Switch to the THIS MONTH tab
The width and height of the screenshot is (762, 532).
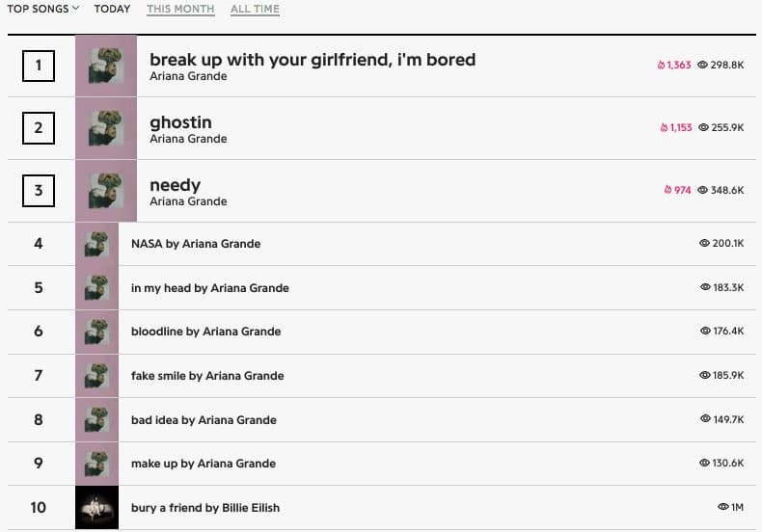[180, 9]
